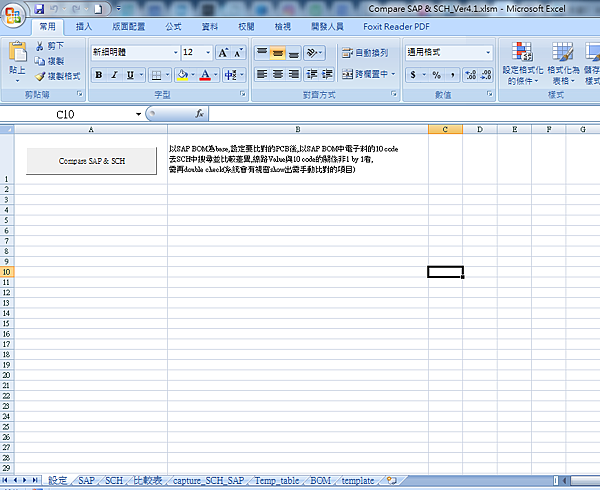Save the workbook from quick access toolbar

click(39, 8)
